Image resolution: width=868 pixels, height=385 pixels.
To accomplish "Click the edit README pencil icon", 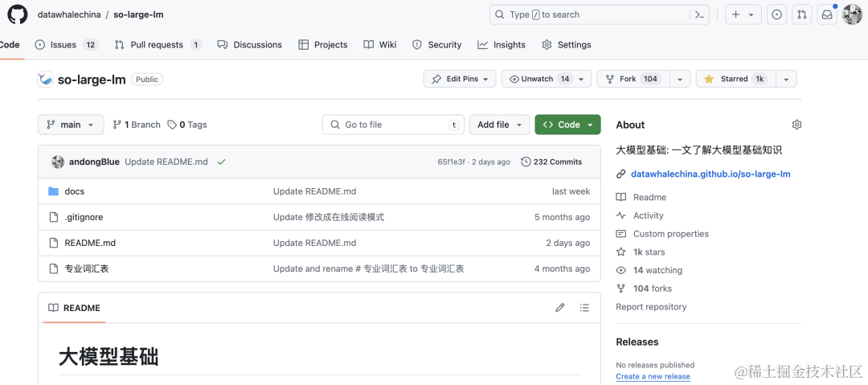I will [559, 308].
